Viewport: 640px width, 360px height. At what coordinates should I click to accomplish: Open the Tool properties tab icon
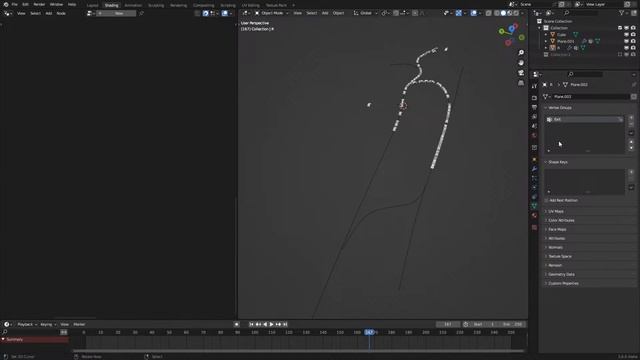[534, 86]
